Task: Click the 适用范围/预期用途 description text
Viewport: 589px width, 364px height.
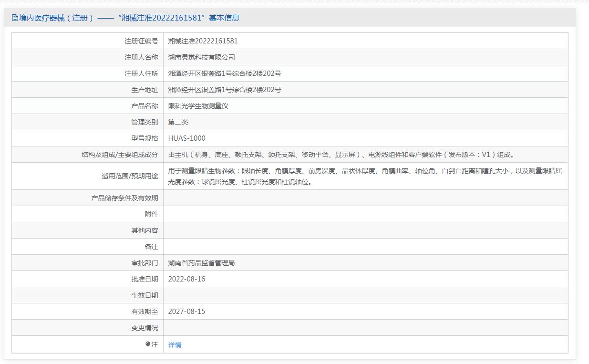Action: (365, 176)
